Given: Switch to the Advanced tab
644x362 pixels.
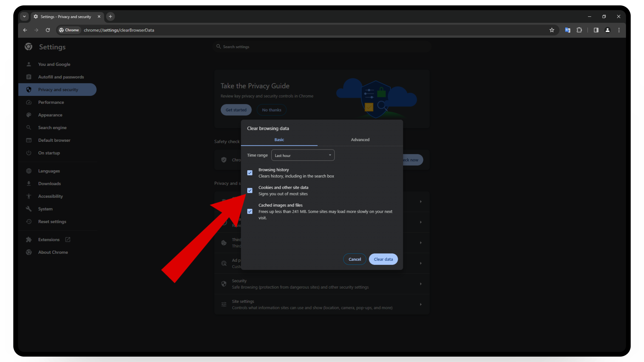Looking at the screenshot, I should click(x=360, y=140).
